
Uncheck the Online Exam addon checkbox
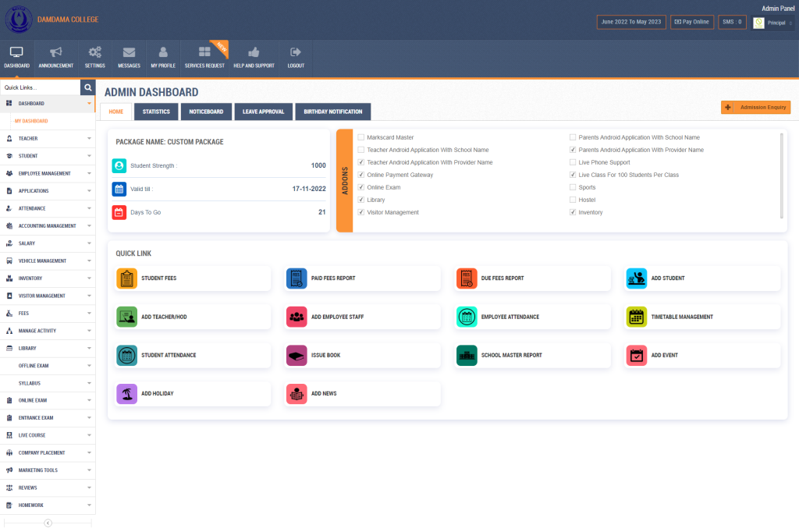coord(360,187)
